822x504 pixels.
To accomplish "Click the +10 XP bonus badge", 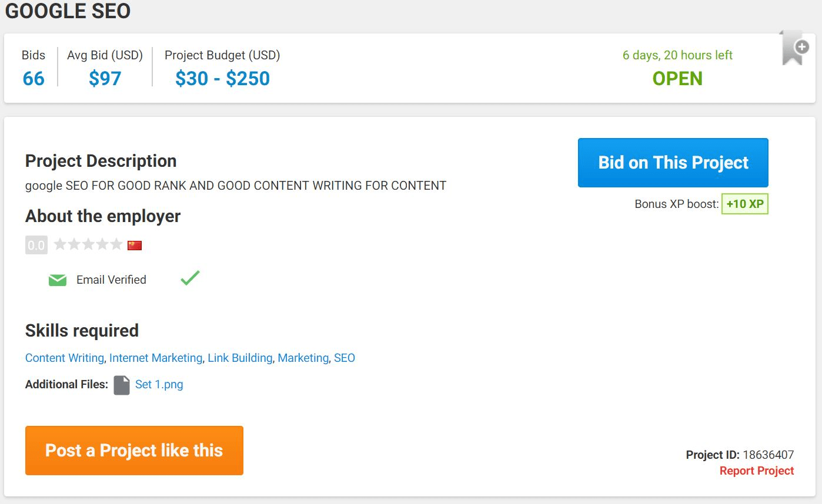I will click(745, 204).
